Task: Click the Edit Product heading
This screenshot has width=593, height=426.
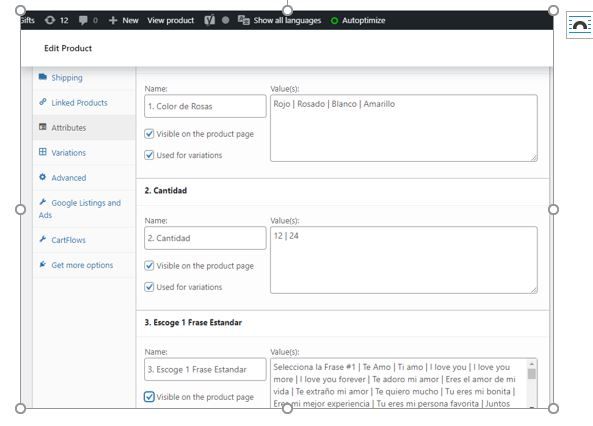Action: click(x=68, y=48)
